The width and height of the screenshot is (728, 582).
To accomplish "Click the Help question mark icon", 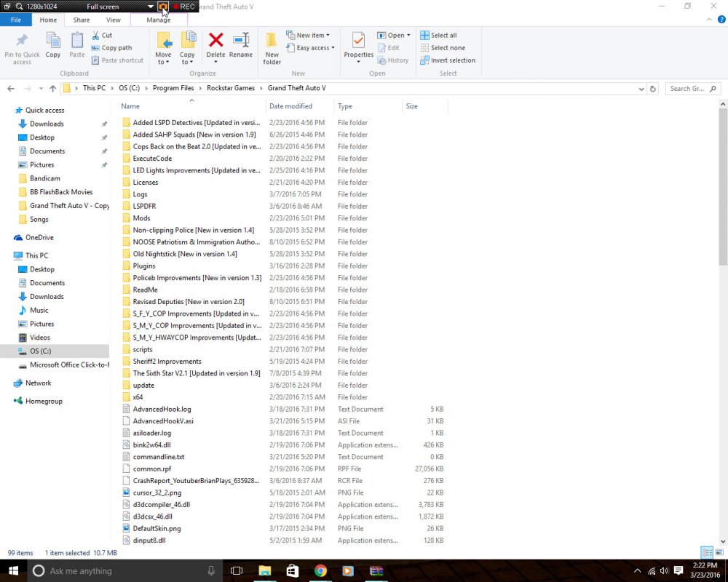I will tap(721, 20).
